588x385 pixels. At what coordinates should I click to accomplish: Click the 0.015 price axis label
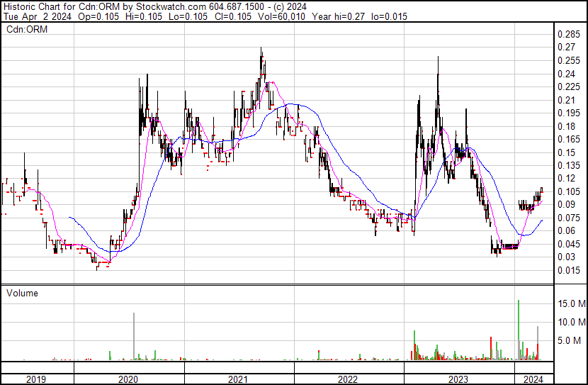point(569,271)
